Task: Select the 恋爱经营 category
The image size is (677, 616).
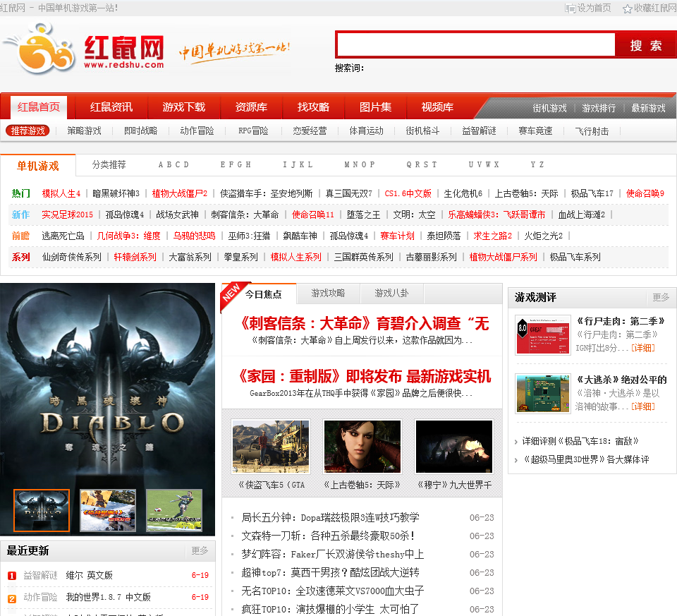Action: pyautogui.click(x=310, y=131)
